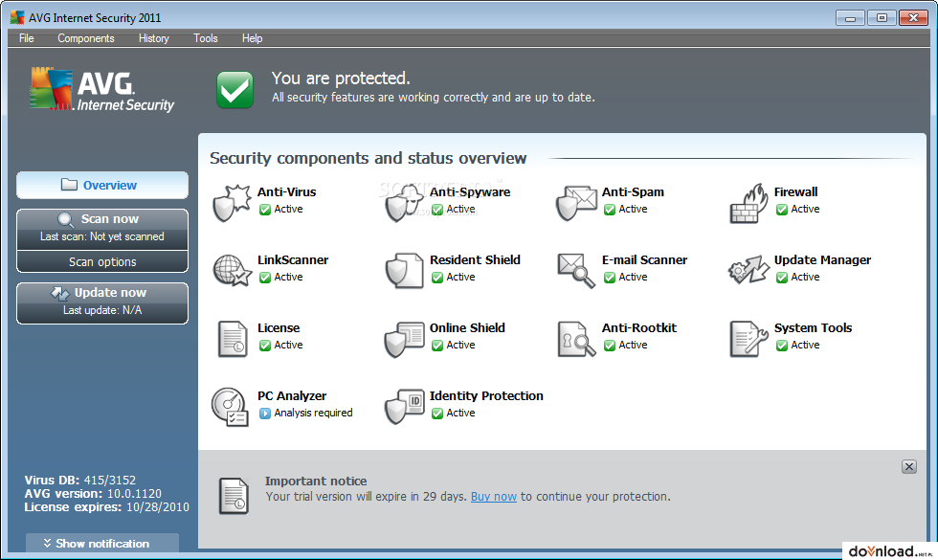The image size is (938, 560).
Task: Click the 'Important notice' heading
Action: click(316, 481)
